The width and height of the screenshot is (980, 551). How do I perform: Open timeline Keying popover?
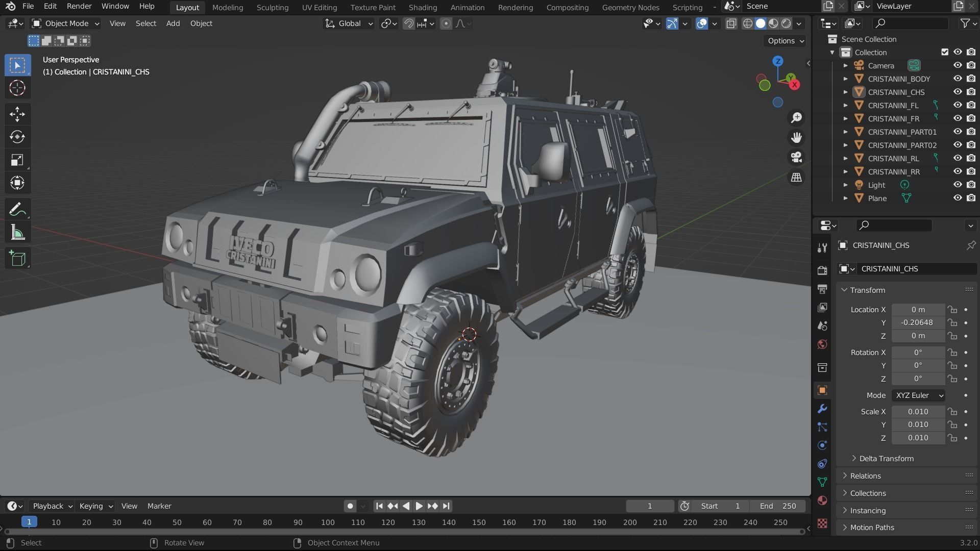click(95, 506)
